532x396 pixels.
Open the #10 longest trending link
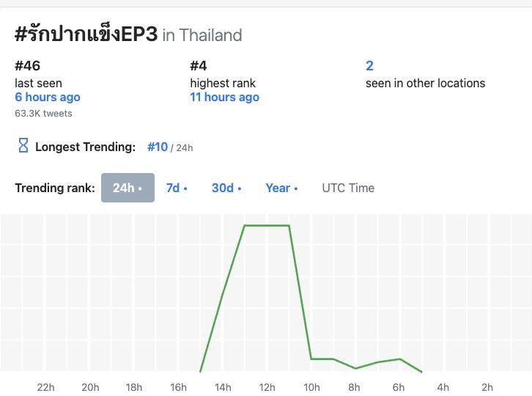pos(158,147)
